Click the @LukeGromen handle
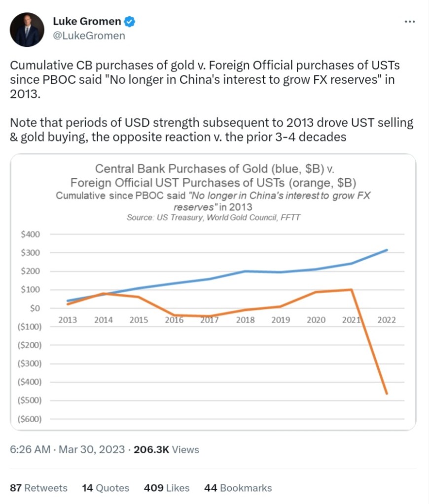This screenshot has height=504, width=429. click(89, 36)
